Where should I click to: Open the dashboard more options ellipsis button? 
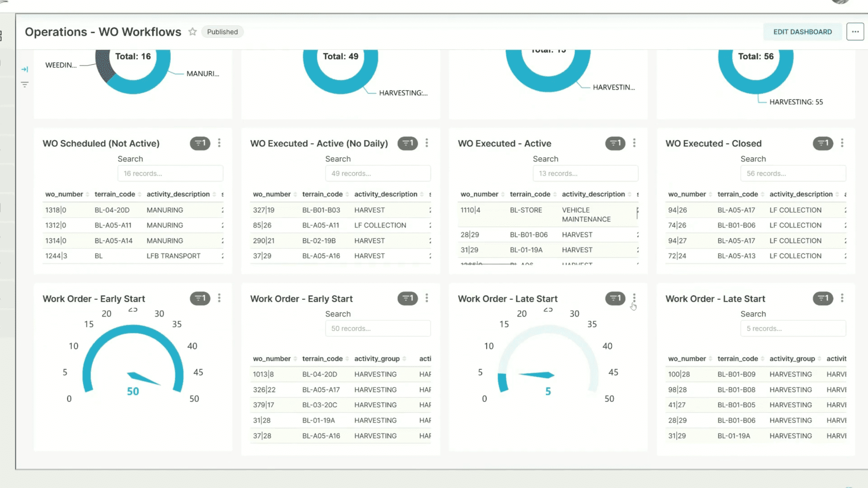(x=855, y=32)
